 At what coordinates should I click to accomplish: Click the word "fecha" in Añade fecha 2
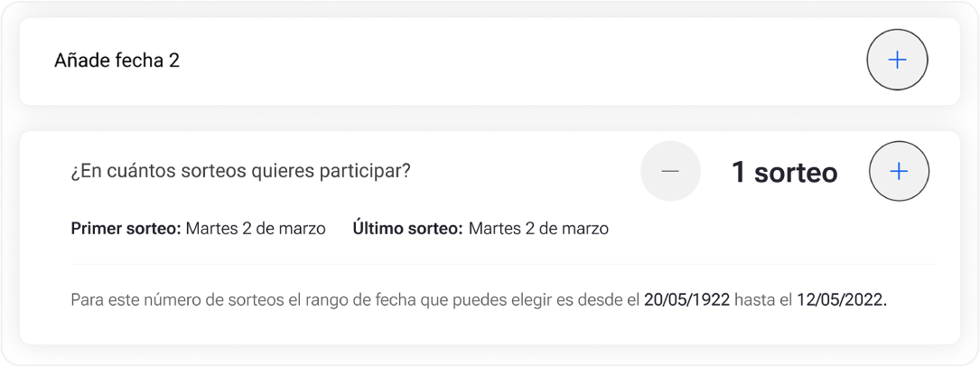pos(141,61)
